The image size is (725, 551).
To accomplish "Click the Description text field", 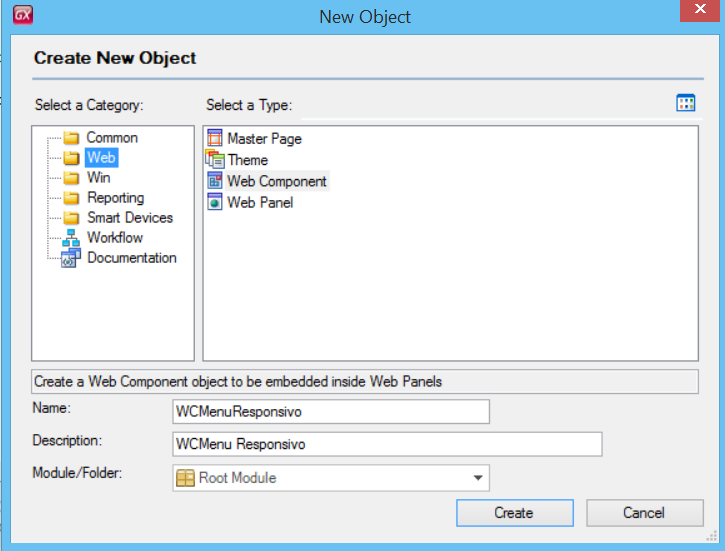I will point(387,444).
